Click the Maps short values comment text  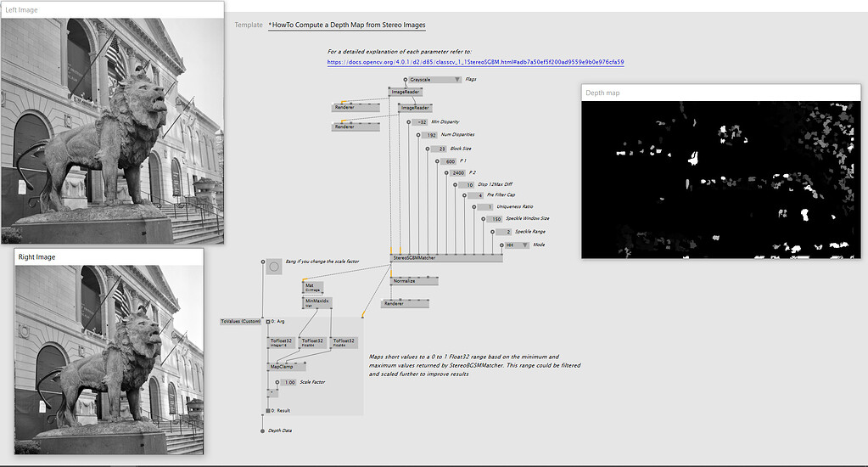coord(475,366)
